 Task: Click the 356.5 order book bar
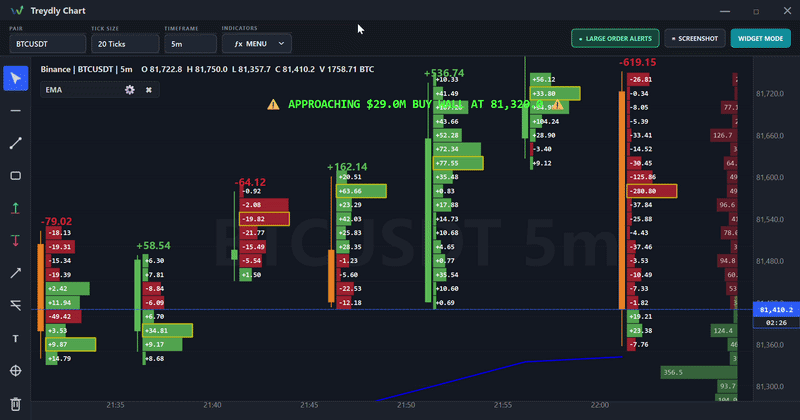699,373
